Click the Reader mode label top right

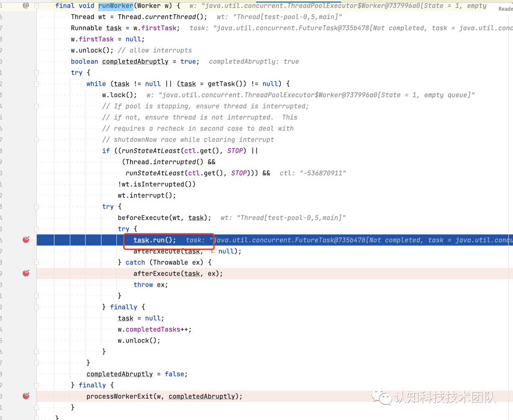505,9
